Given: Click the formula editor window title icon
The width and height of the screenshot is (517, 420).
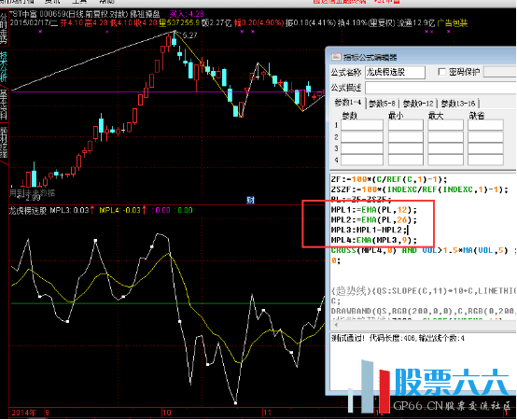Looking at the screenshot, I should [336, 57].
